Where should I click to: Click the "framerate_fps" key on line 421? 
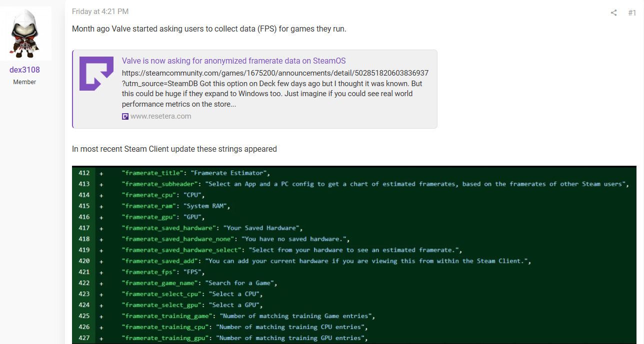point(149,272)
